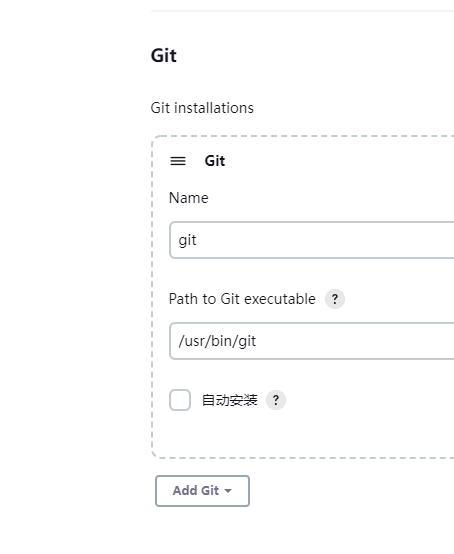Click the /usr/bin/git text in path field
Image resolution: width=454 pixels, height=554 pixels.
217,341
